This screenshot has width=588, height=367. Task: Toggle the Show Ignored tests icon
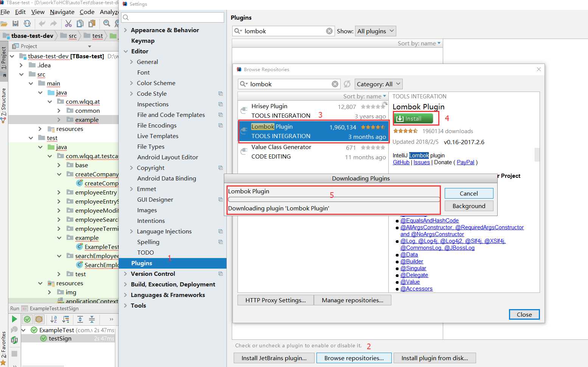(x=39, y=319)
